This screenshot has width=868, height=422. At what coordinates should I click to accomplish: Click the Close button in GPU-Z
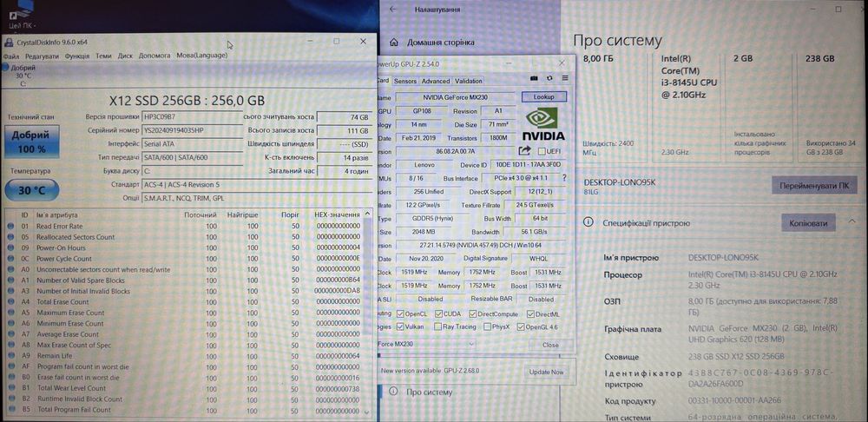tap(550, 345)
